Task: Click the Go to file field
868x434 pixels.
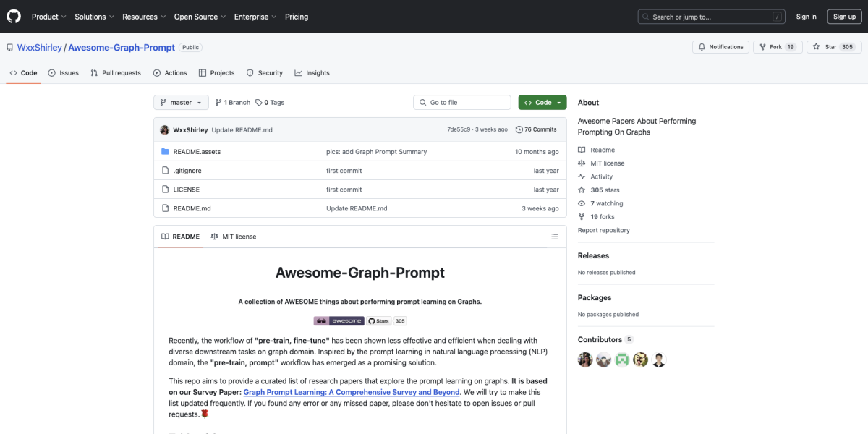Action: pyautogui.click(x=462, y=103)
